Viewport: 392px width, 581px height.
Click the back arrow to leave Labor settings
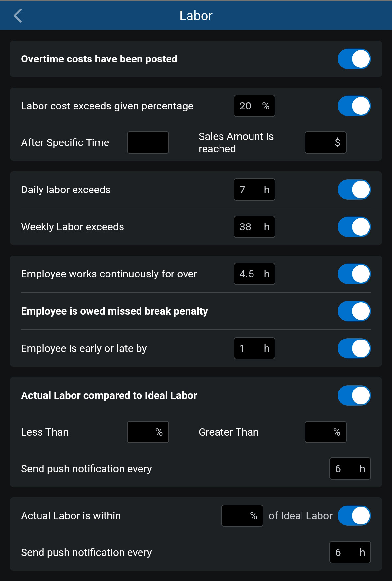[x=18, y=15]
